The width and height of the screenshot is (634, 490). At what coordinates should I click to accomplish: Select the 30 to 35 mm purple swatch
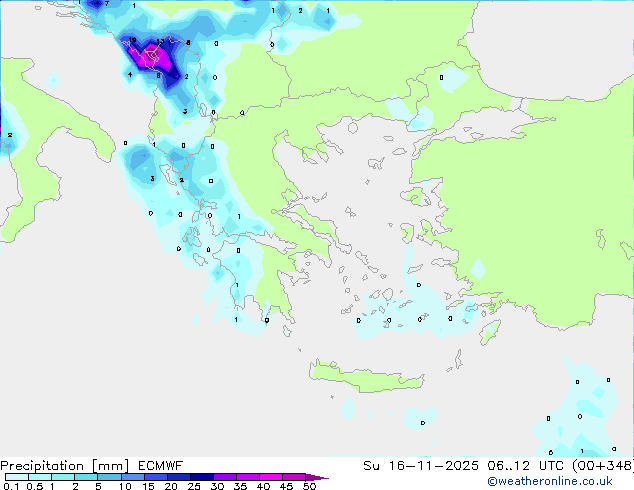[x=224, y=477]
